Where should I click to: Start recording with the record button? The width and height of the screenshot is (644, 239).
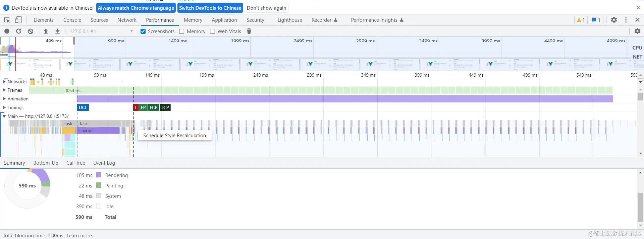pos(7,31)
